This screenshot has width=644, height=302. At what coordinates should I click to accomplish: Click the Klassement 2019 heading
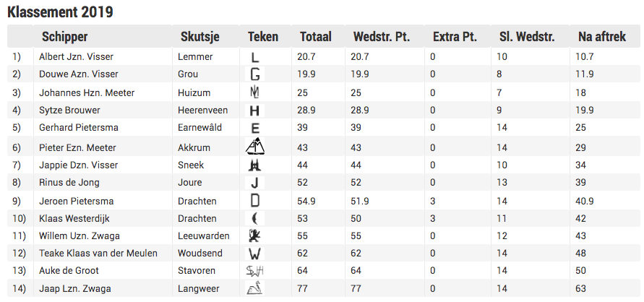pyautogui.click(x=60, y=12)
